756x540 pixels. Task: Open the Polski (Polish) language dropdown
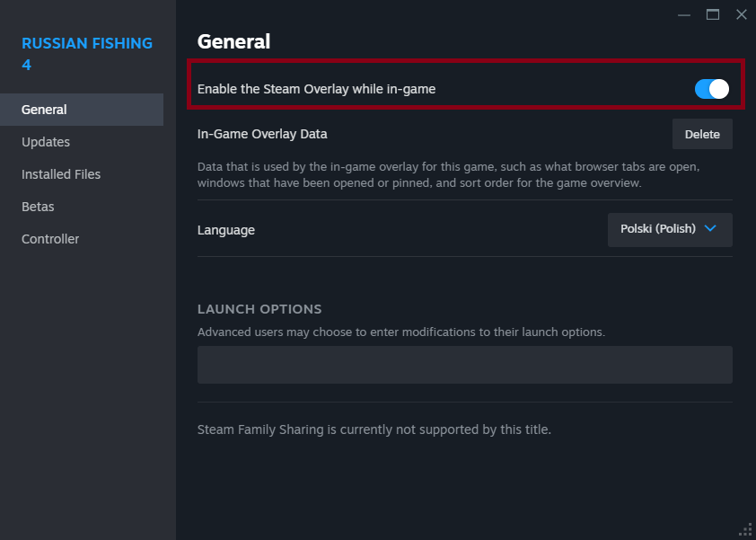[x=669, y=229]
